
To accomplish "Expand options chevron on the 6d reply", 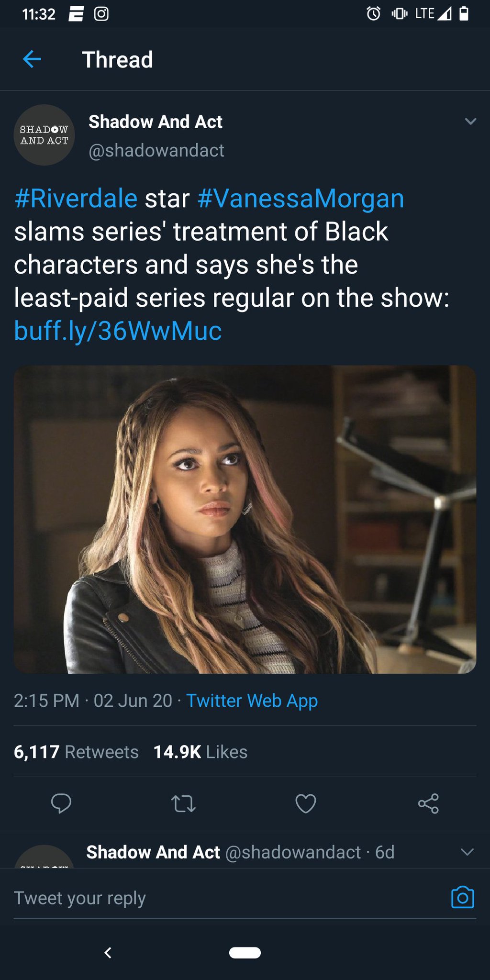I will pos(467,852).
